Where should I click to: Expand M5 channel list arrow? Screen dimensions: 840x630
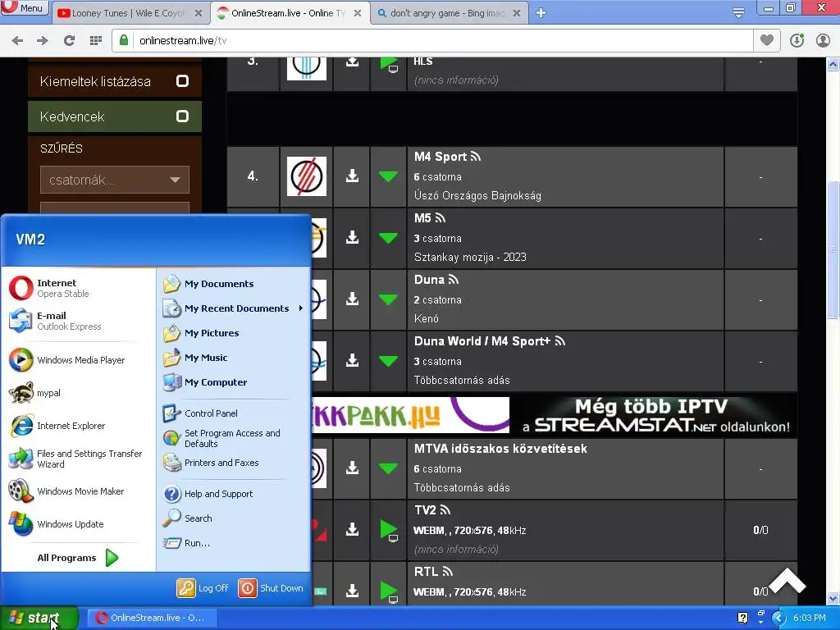pos(388,238)
